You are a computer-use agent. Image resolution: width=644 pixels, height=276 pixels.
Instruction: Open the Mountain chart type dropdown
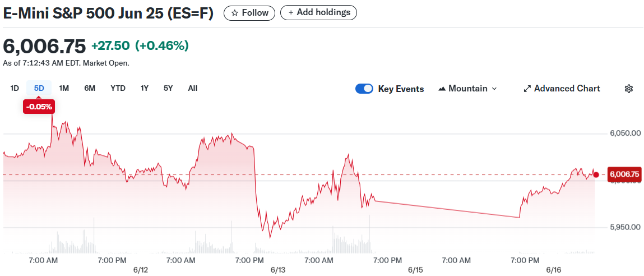tap(468, 89)
